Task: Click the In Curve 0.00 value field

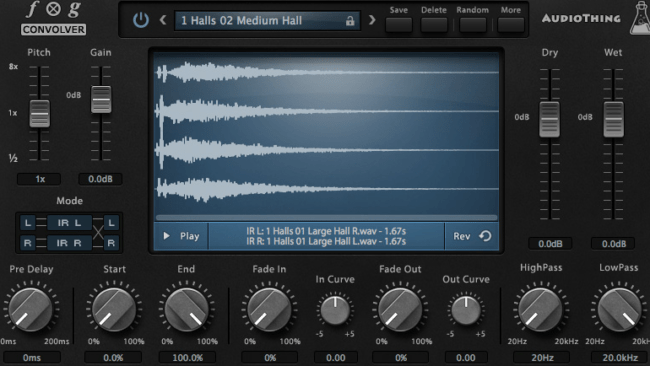Action: point(335,357)
